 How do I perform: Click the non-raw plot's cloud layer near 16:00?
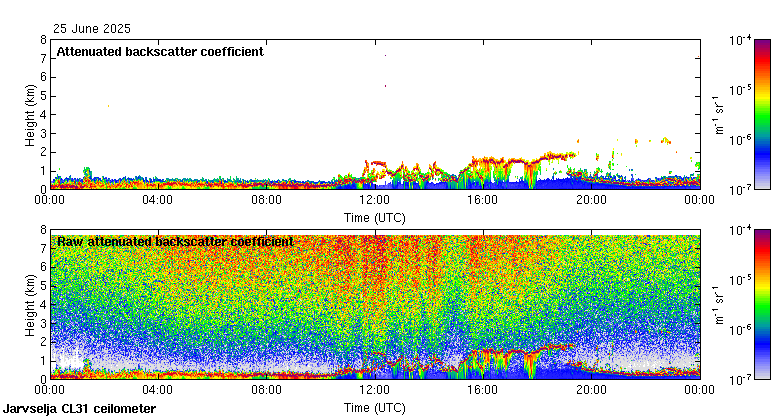490,162
